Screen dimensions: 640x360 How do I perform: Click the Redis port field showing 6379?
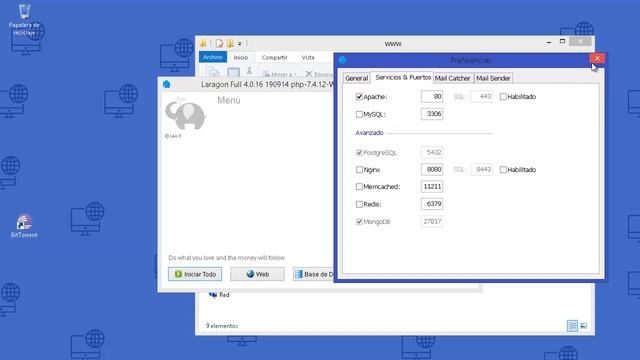pos(432,204)
